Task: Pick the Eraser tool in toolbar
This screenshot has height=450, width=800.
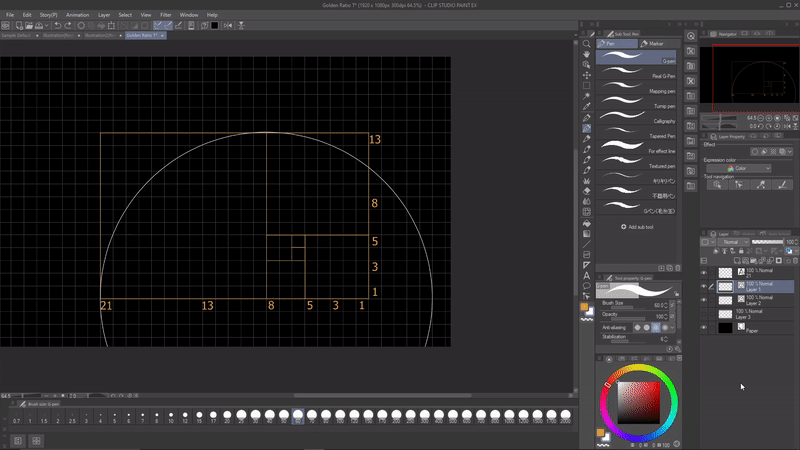Action: pos(587,189)
